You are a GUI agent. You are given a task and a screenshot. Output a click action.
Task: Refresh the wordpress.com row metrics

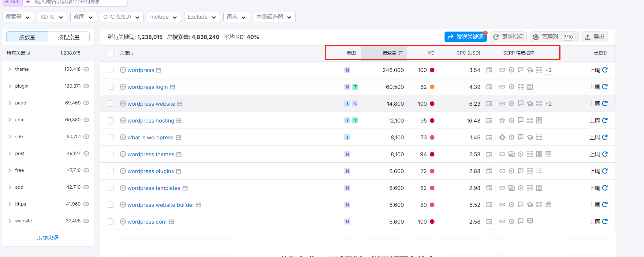pos(605,221)
